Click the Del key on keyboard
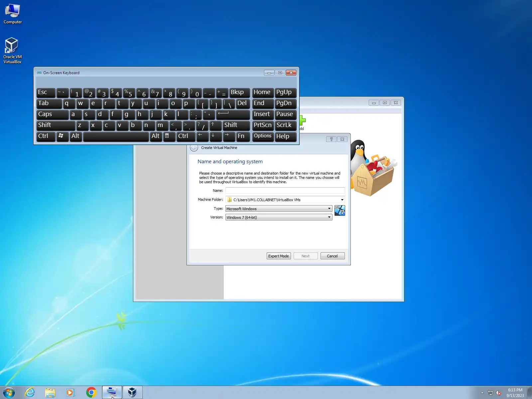Screen dimensions: 532x399 243,103
